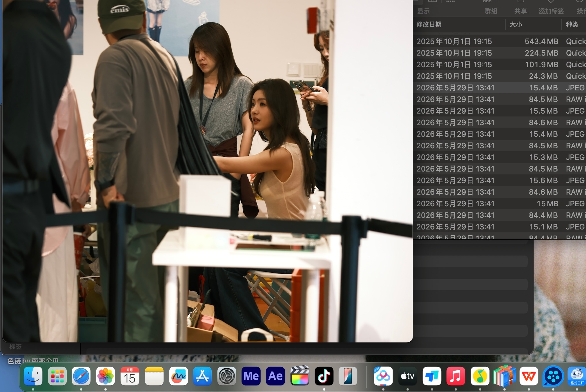Open the stacked-books archive app in Dock
This screenshot has height=392, width=586.
click(505, 376)
